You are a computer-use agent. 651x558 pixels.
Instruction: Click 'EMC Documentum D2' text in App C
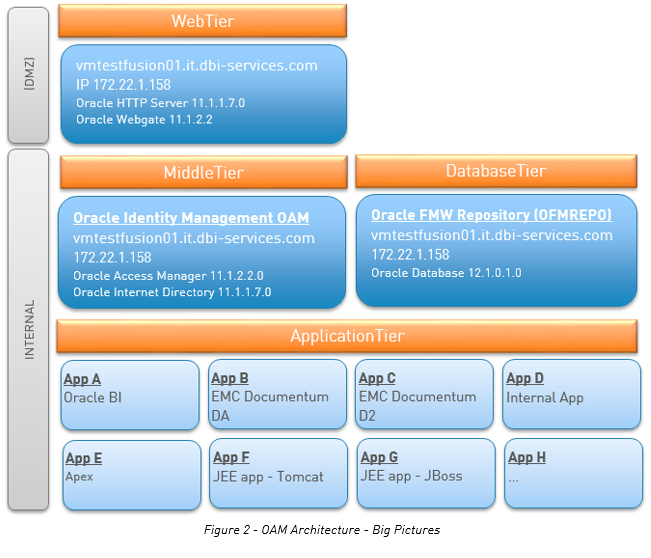[417, 406]
